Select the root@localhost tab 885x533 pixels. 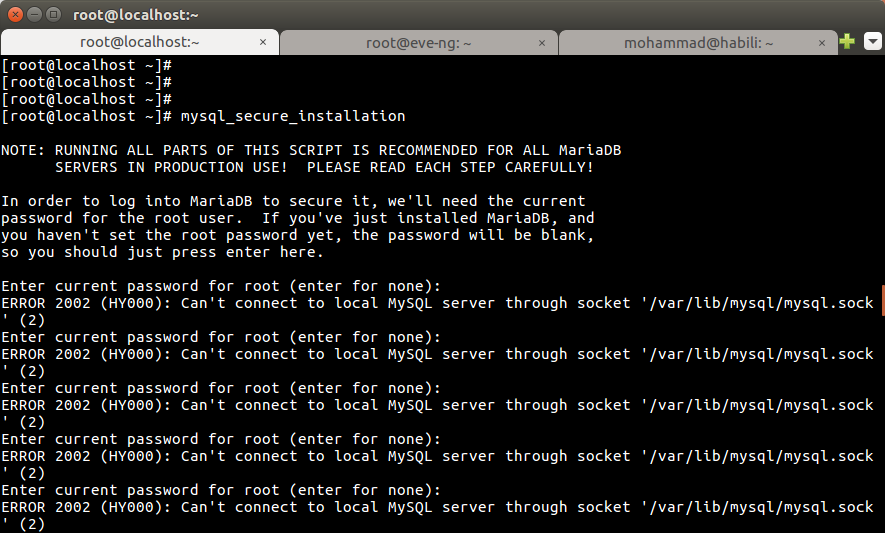click(x=139, y=43)
